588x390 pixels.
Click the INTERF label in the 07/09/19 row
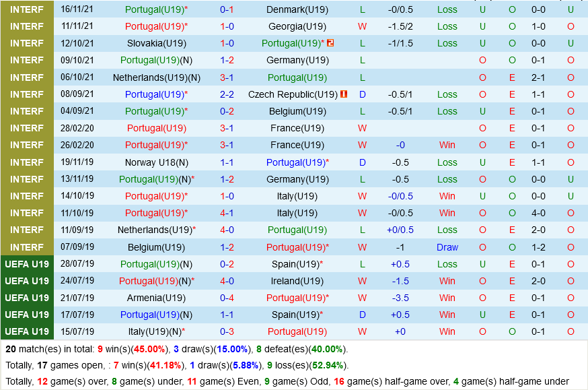(x=27, y=247)
